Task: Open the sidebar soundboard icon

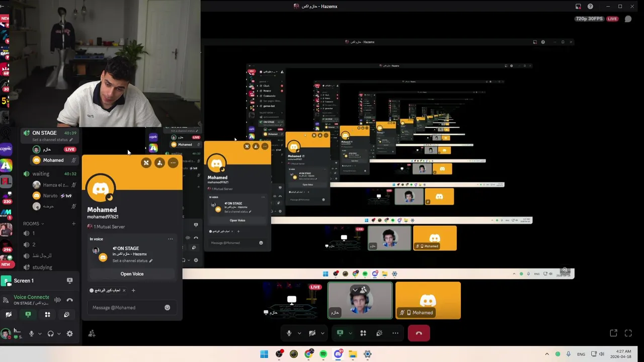Action: click(66, 314)
